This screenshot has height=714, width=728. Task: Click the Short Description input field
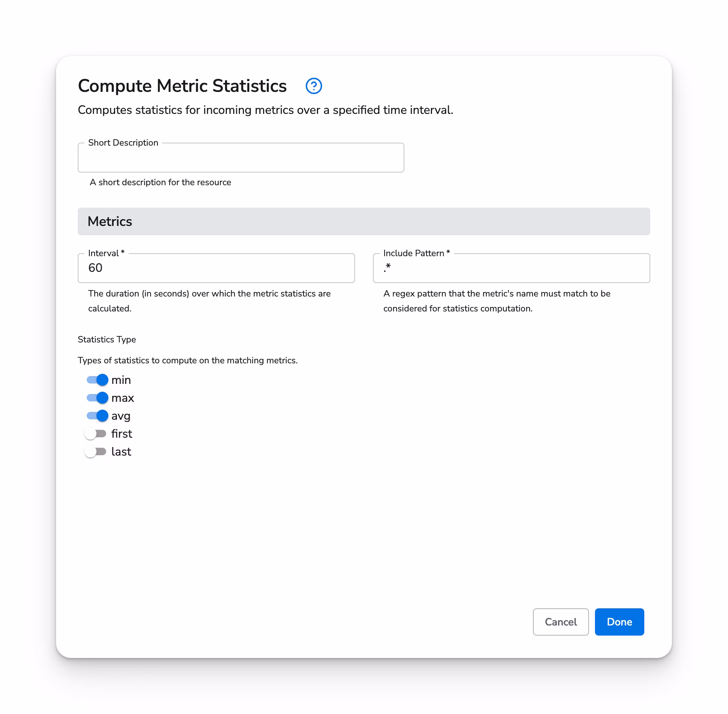241,158
